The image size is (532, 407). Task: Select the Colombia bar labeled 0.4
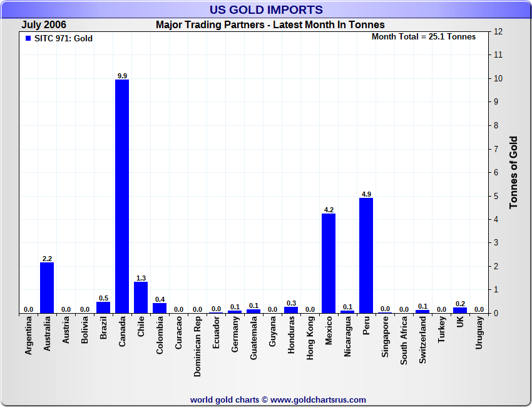tap(160, 308)
